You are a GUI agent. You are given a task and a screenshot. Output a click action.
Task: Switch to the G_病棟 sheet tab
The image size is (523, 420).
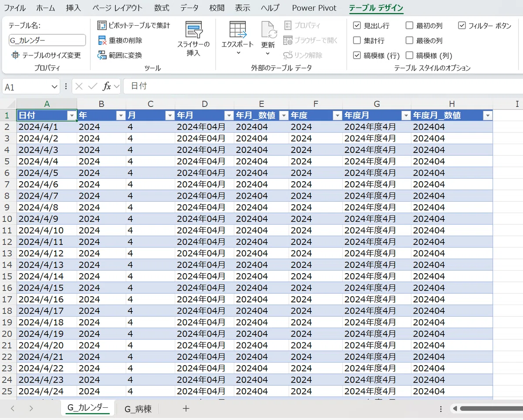(138, 409)
